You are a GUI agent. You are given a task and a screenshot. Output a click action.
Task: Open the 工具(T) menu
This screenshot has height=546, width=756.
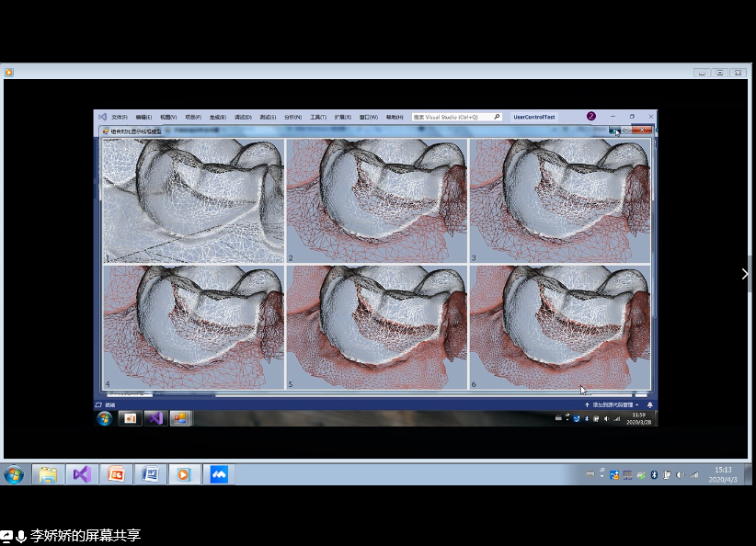(x=318, y=118)
